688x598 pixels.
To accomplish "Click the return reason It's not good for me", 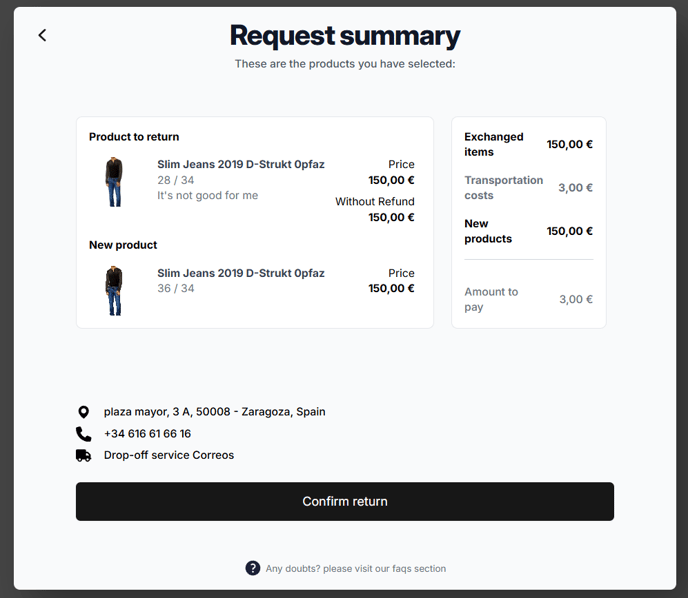I will pos(208,195).
